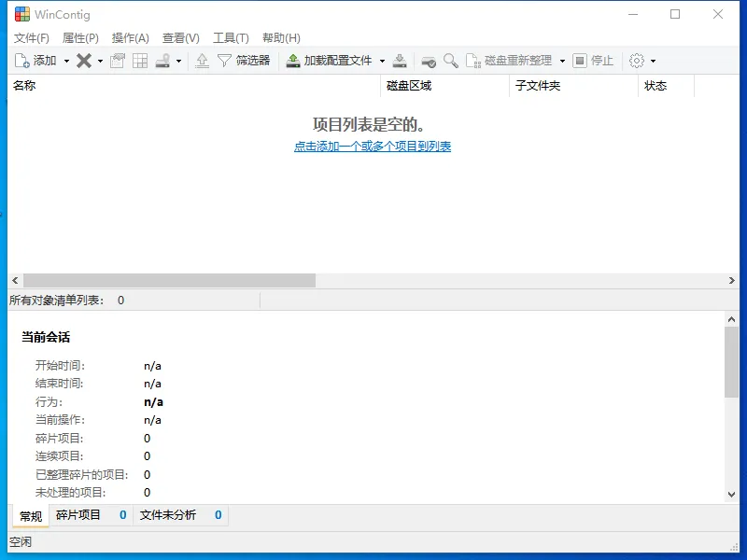747x560 pixels.
Task: Click the save profile icon
Action: [x=399, y=60]
